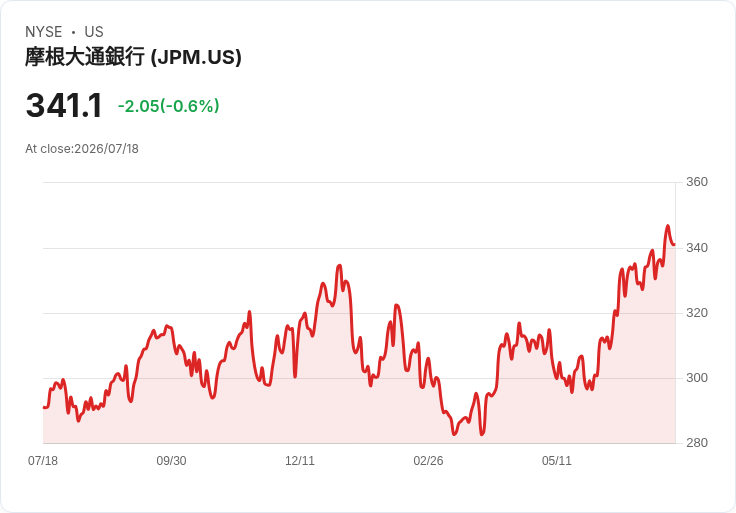Click the 05/11 x-axis date label
The image size is (736, 513).
[557, 460]
